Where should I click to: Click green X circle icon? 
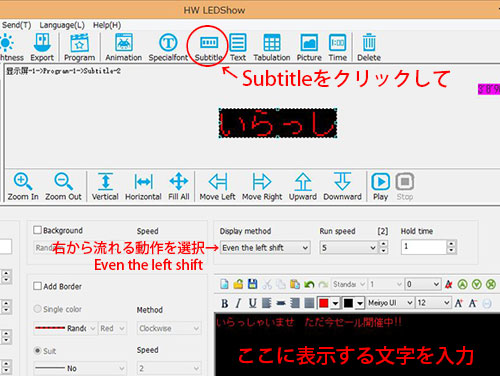coord(491,284)
